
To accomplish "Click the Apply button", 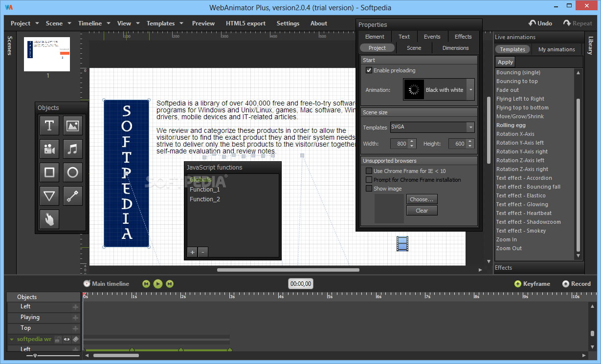I will [x=505, y=62].
